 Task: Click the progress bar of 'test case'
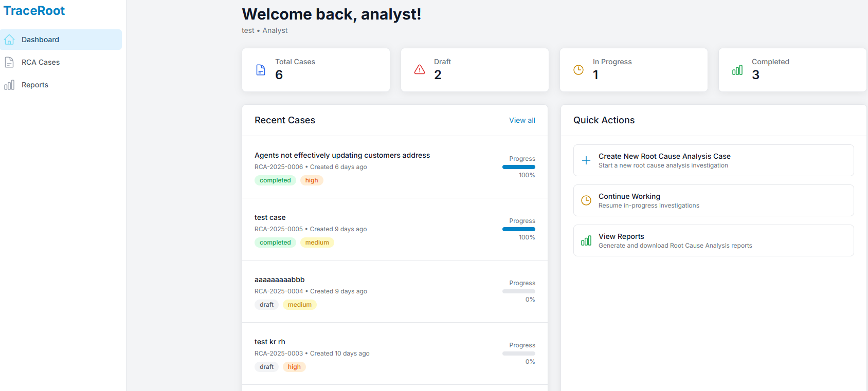(518, 229)
